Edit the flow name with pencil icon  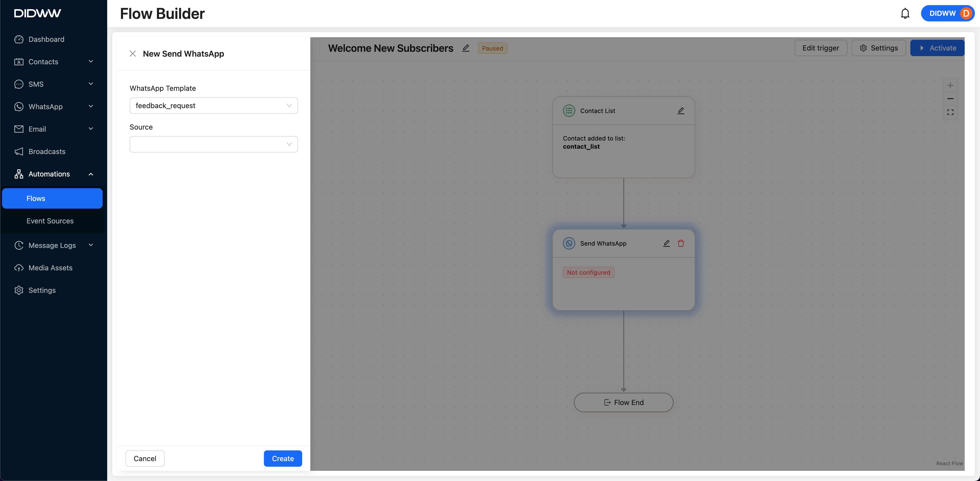466,48
